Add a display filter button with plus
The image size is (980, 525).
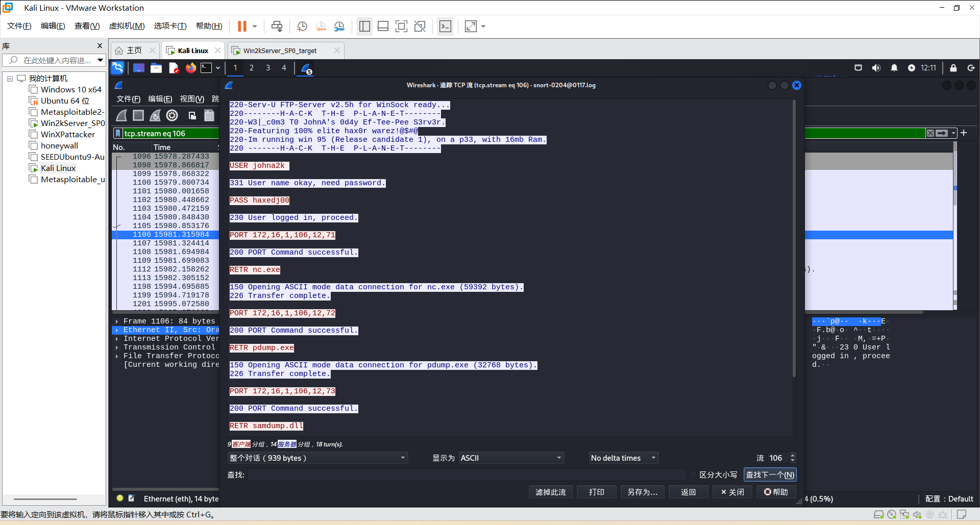click(x=964, y=133)
